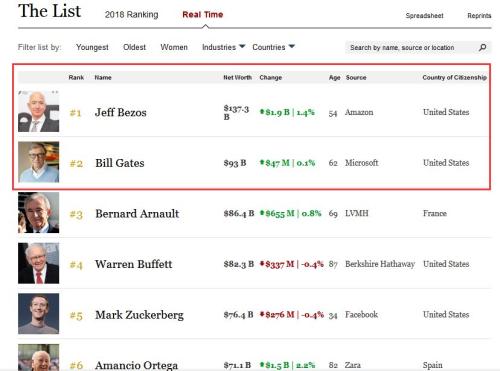
Task: Filter list by Women
Action: (x=174, y=47)
